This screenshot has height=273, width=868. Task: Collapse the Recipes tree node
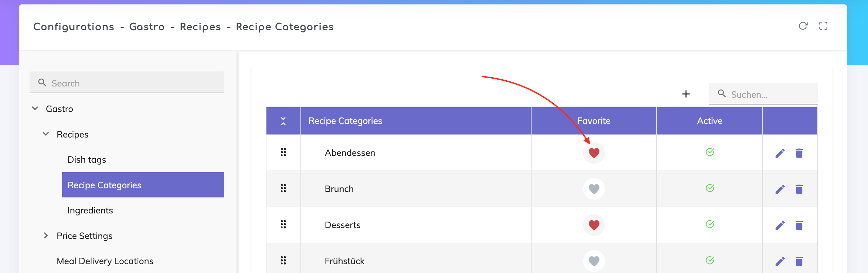(x=46, y=134)
